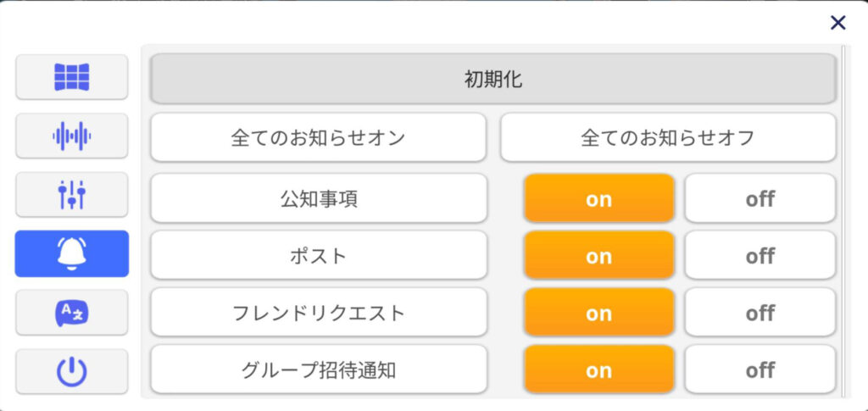Click the power logout icon

(71, 371)
